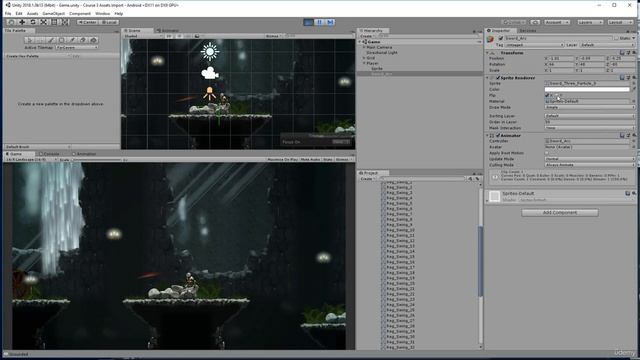Click Stats in Game view
Screen dimensions: 640x360
click(328, 160)
